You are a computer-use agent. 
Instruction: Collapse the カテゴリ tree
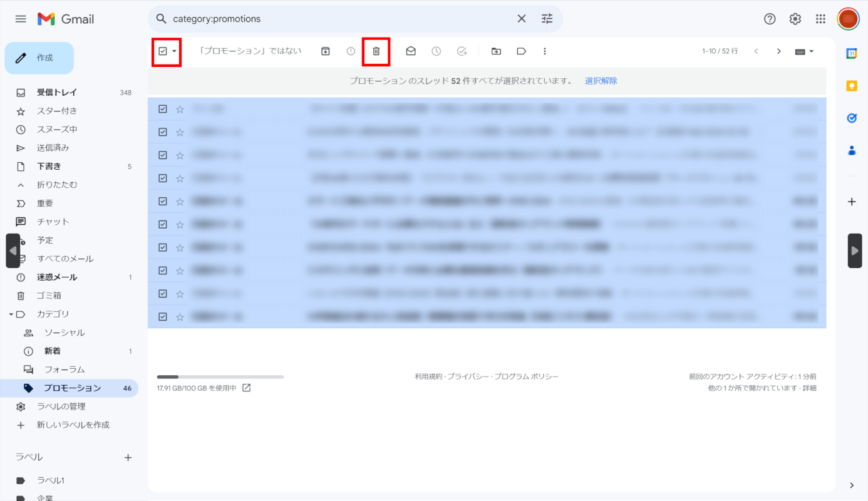[11, 314]
